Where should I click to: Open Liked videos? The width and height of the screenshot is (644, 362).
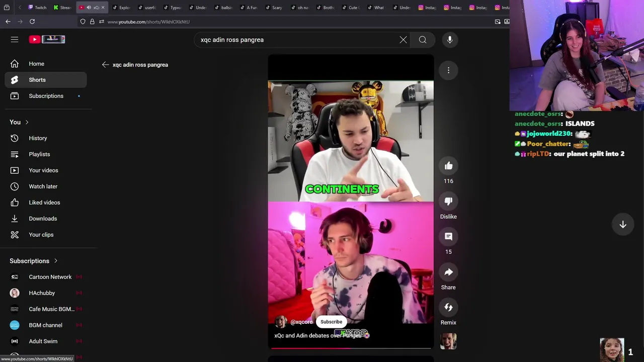click(46, 203)
